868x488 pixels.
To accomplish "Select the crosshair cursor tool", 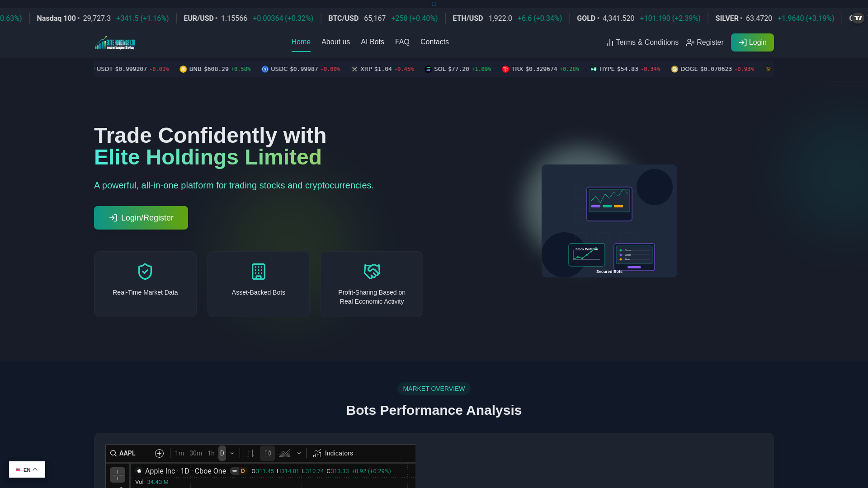I will (x=118, y=475).
